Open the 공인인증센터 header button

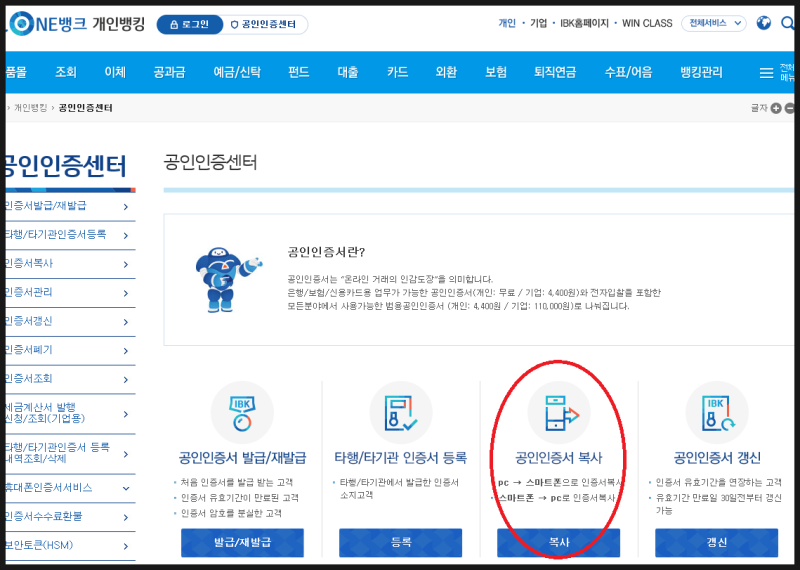point(264,24)
